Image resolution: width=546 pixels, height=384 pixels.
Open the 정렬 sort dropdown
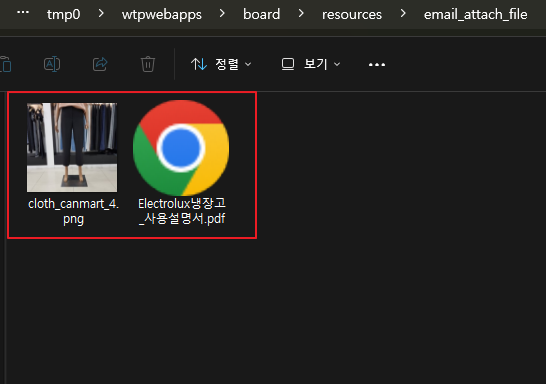(221, 64)
